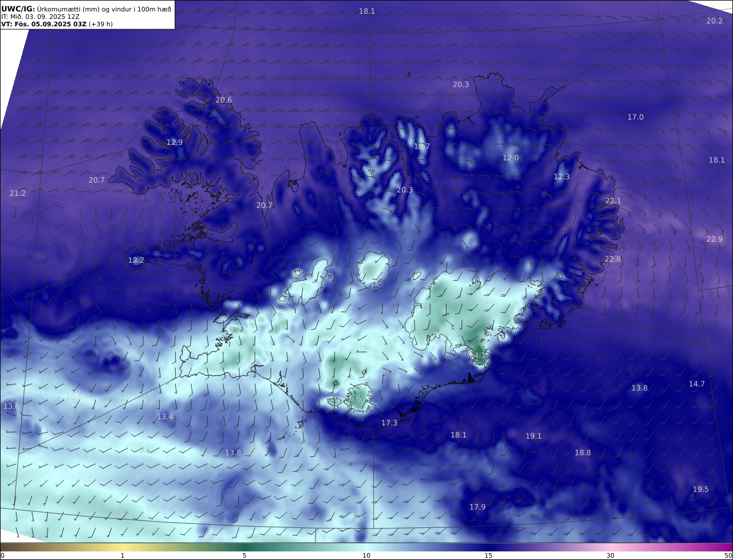Click the 19.5 value label

click(701, 490)
